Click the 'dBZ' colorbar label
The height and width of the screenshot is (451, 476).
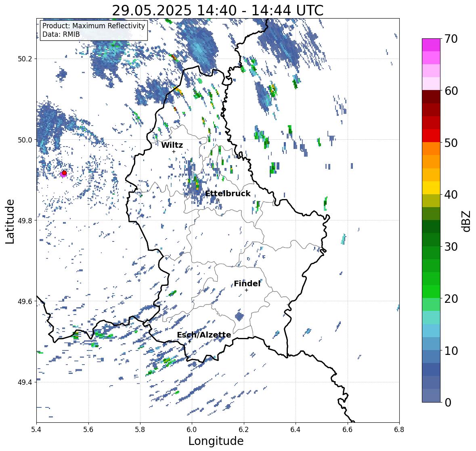pyautogui.click(x=467, y=221)
